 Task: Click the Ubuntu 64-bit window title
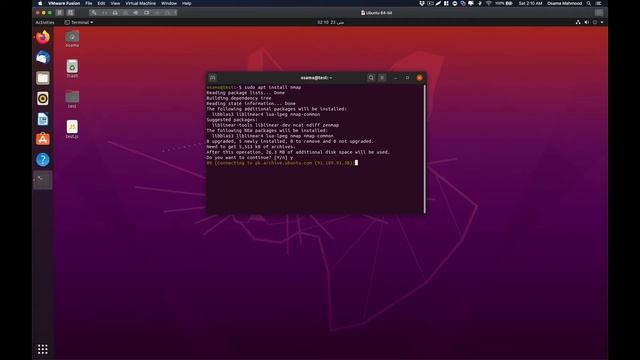coord(377,13)
